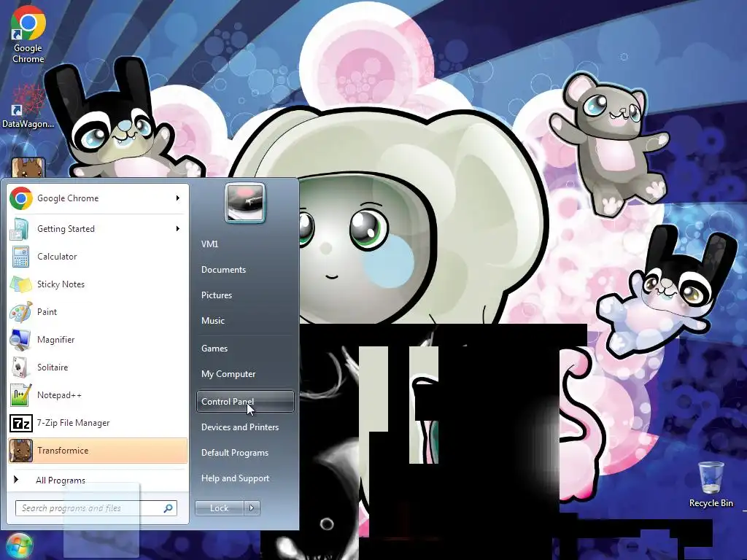
Task: Click the 7-Zip File Manager icon
Action: click(x=20, y=423)
